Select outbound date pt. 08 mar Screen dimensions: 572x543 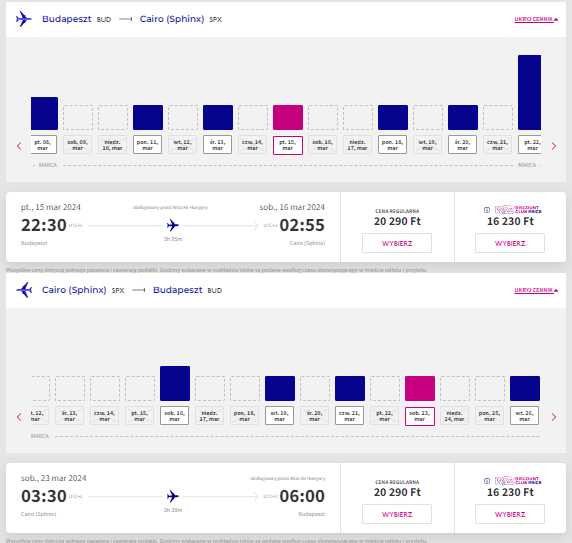tap(43, 145)
